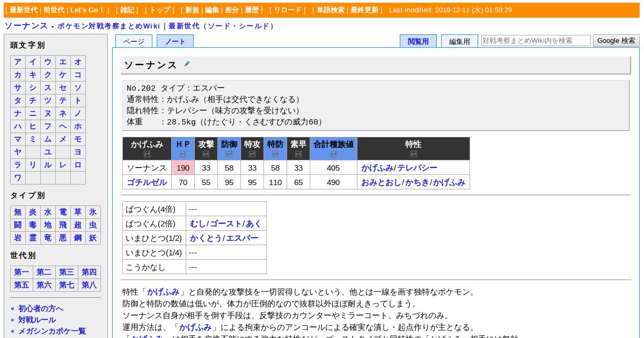Sort table by 防御 column icon

(229, 154)
